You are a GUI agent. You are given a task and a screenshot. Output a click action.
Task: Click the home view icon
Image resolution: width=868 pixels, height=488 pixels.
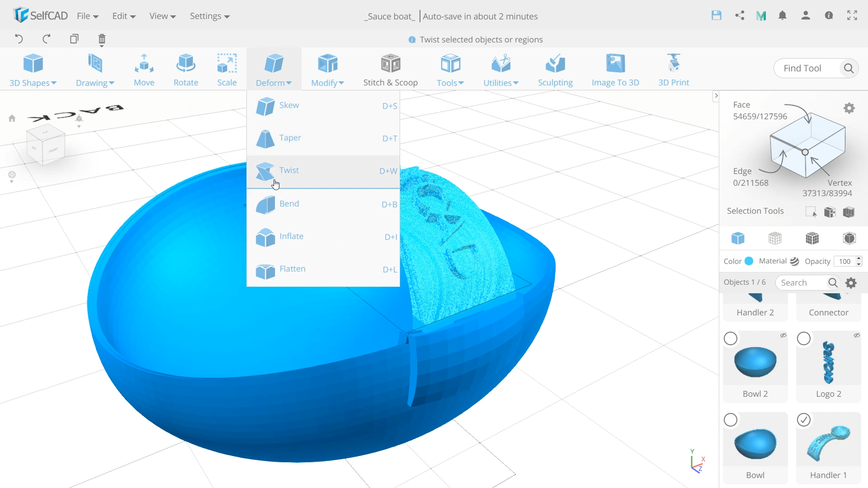coord(12,118)
